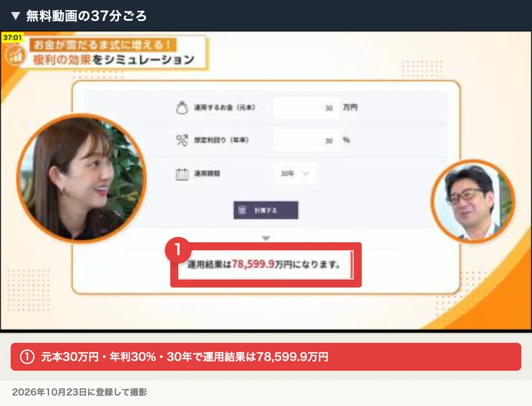Focus the 元本 amount input field

[x=306, y=108]
